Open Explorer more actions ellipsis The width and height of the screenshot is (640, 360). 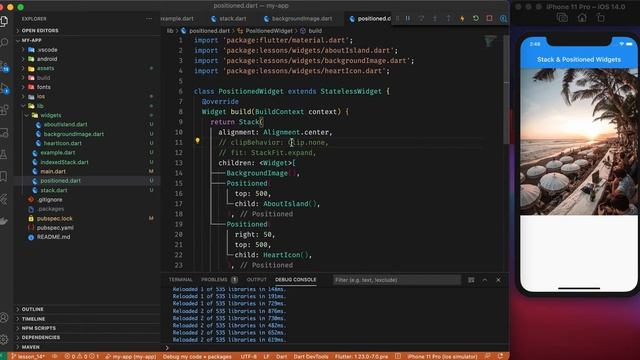(149, 19)
